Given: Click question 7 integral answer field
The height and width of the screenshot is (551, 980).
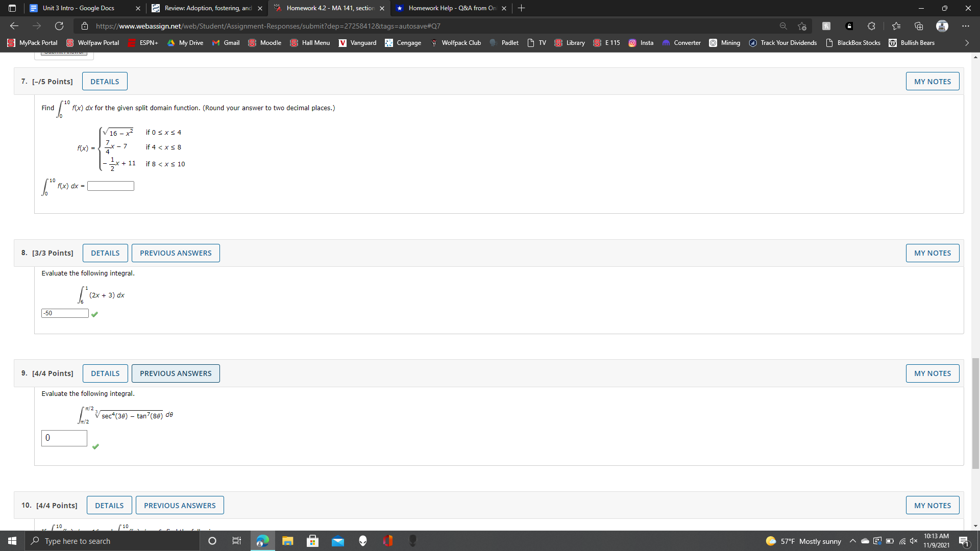Looking at the screenshot, I should pos(111,186).
